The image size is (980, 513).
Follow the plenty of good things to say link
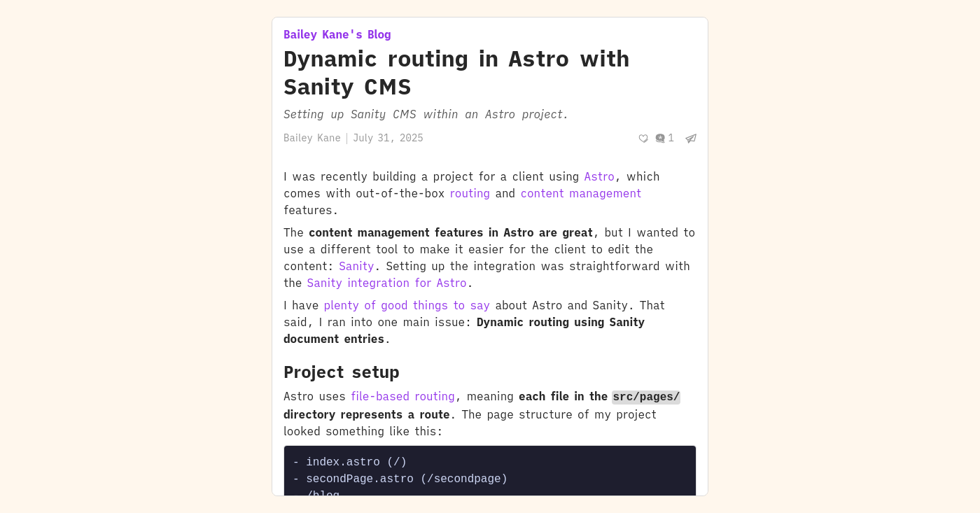(x=407, y=306)
